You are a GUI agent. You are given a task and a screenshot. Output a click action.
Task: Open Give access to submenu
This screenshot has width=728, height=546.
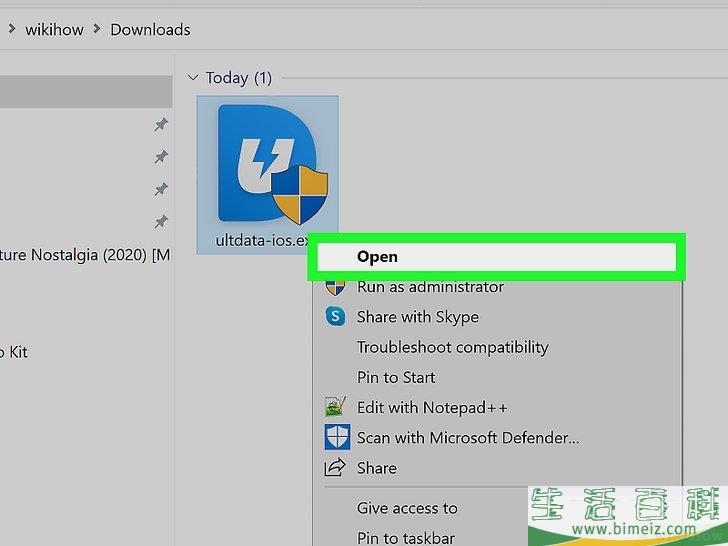(407, 508)
